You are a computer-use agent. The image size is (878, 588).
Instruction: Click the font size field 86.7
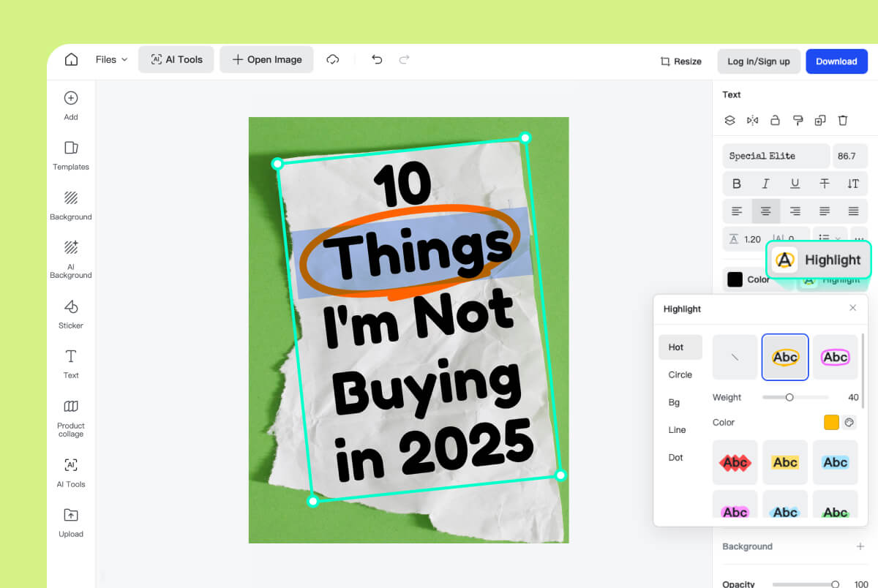pyautogui.click(x=850, y=156)
